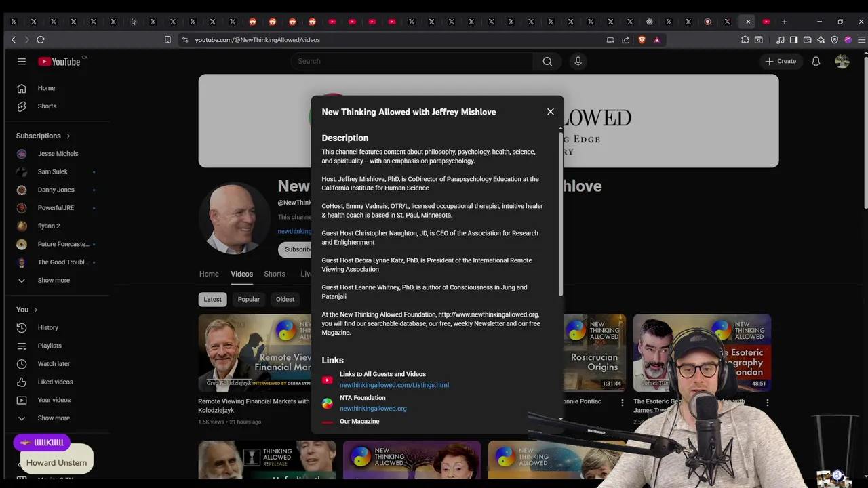Open the Leo AI sparkle icon
Viewport: 868px width, 488px height.
pos(821,40)
